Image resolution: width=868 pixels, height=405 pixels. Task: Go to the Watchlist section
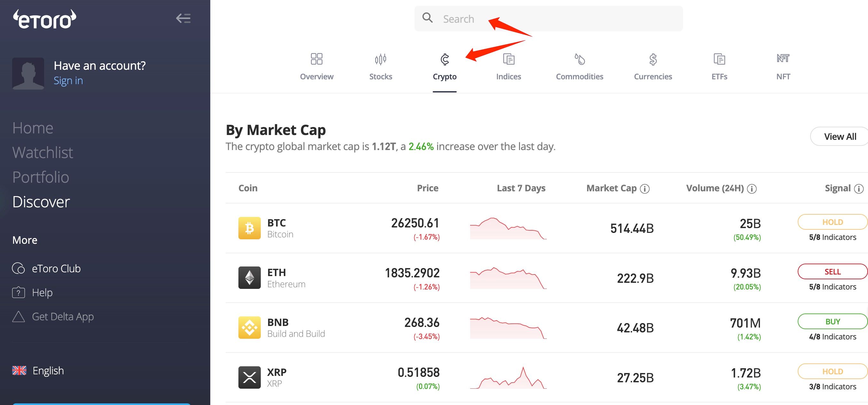[x=43, y=152]
